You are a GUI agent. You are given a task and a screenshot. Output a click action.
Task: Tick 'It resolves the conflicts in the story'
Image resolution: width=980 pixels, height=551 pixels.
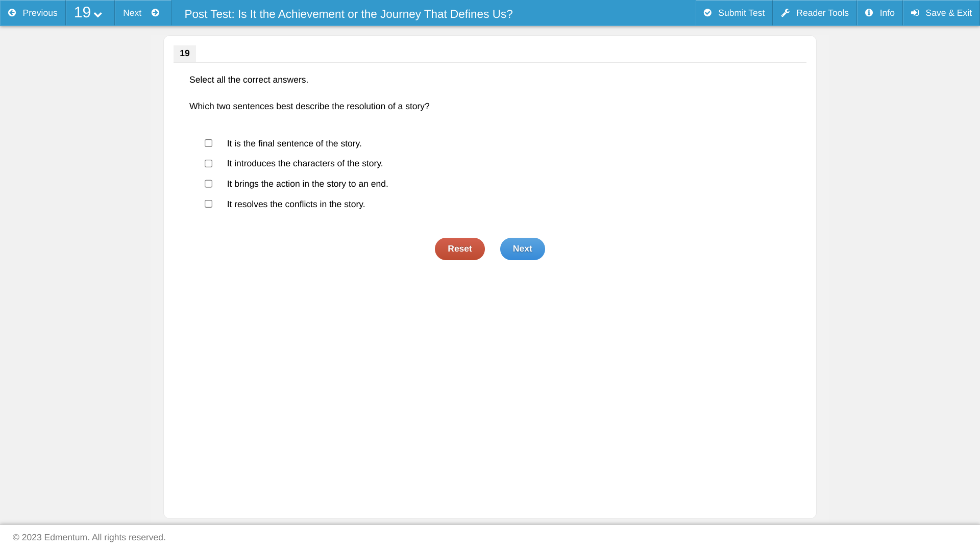[x=208, y=204]
